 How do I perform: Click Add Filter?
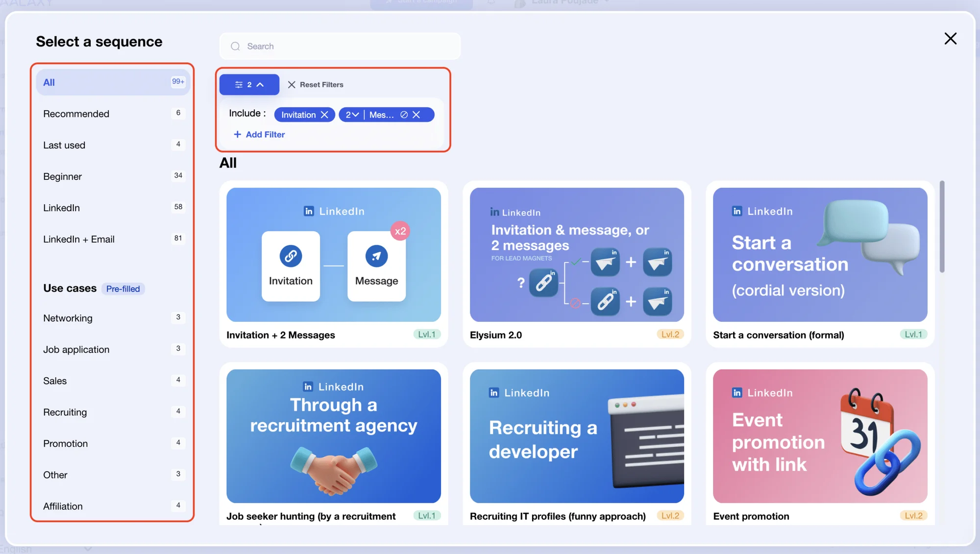(x=259, y=134)
